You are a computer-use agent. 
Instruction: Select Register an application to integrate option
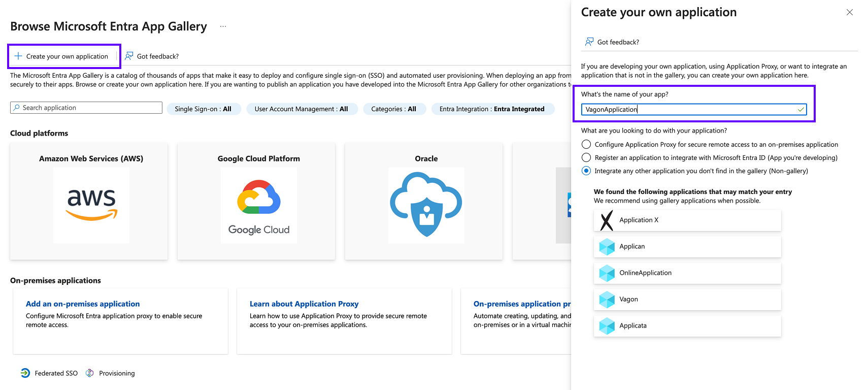[x=586, y=157]
